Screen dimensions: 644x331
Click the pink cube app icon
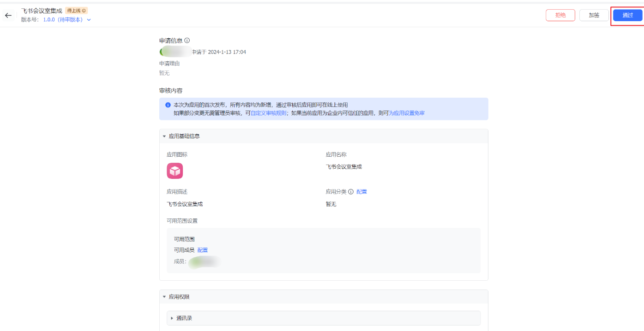coord(175,171)
